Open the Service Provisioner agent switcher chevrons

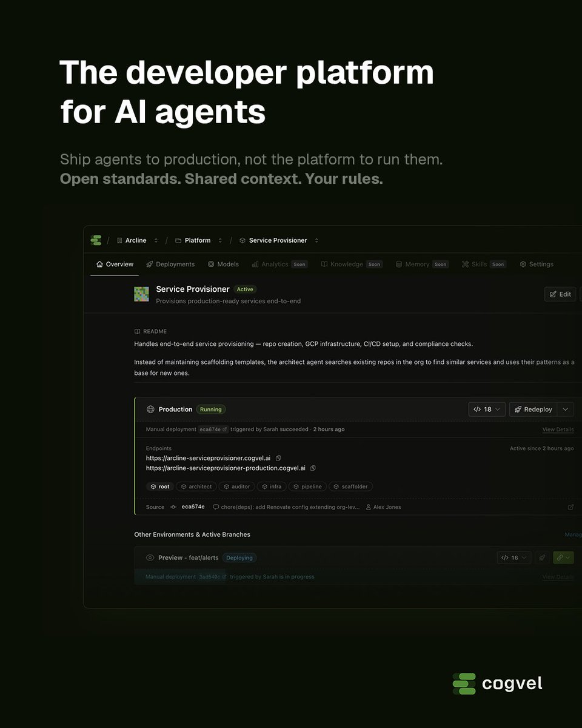pos(316,240)
